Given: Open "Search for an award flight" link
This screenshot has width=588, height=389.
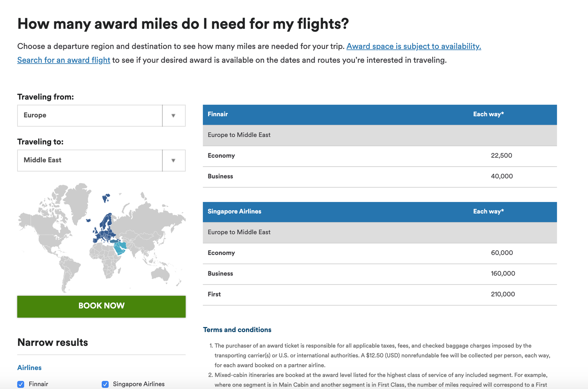Looking at the screenshot, I should 63,60.
